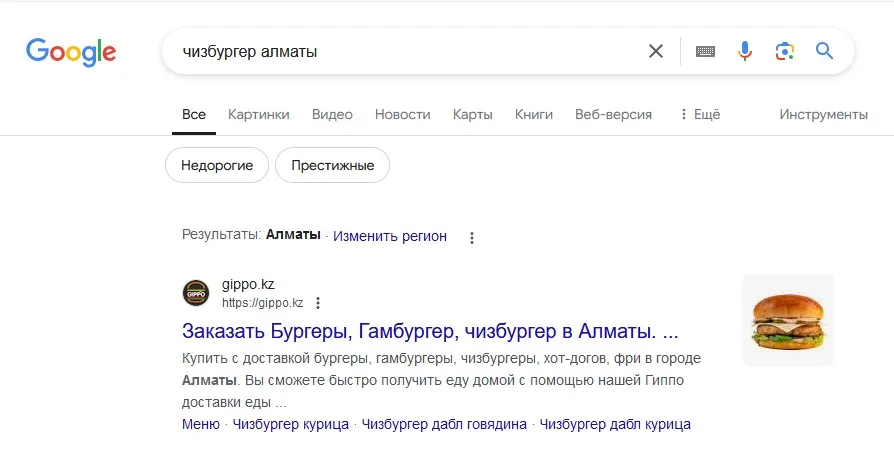Open Заказать Бургеры, Гамбургер result title
Image resolution: width=894 pixels, height=460 pixels.
pyautogui.click(x=430, y=331)
